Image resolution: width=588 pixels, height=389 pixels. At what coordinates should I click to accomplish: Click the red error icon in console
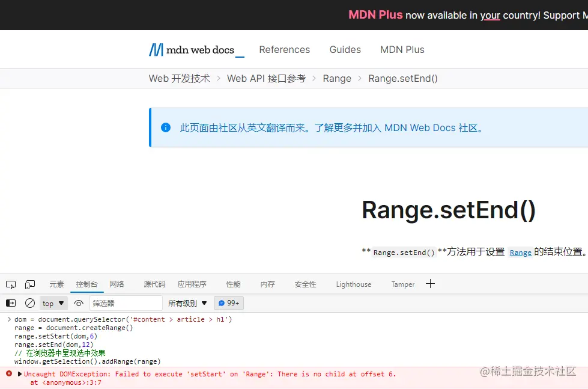point(9,373)
